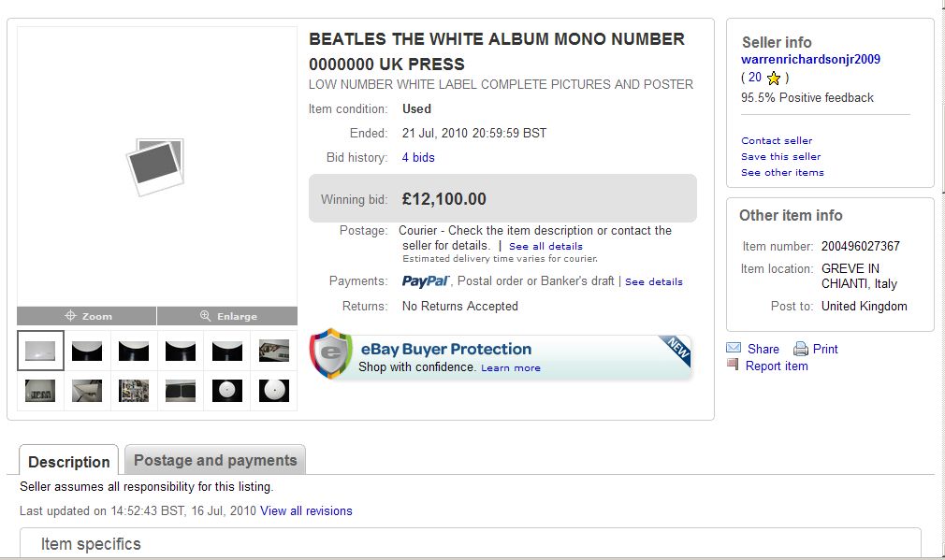Click the Report item flag icon
The height and width of the screenshot is (560, 945).
(x=734, y=366)
